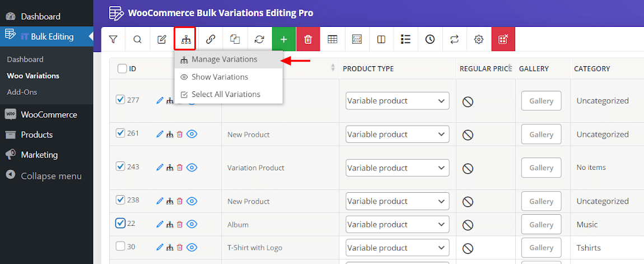The image size is (644, 264).
Task: Click the variations icon for product 261
Action: click(170, 135)
